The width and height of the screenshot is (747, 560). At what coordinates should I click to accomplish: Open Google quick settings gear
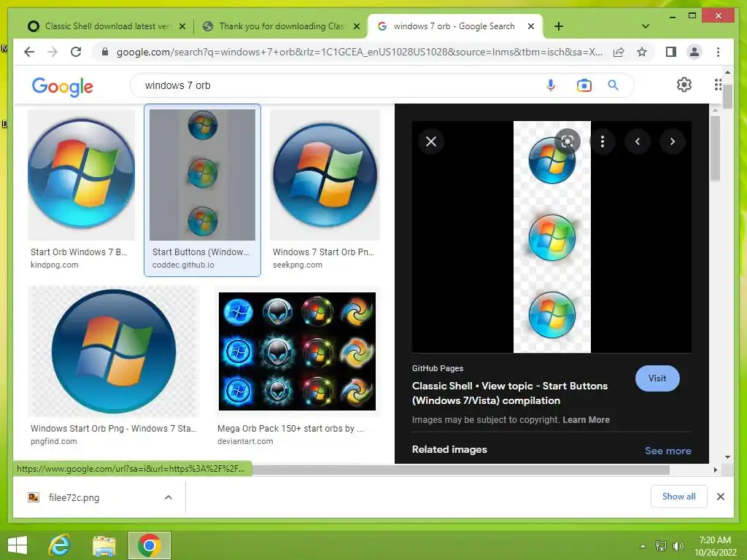tap(684, 85)
